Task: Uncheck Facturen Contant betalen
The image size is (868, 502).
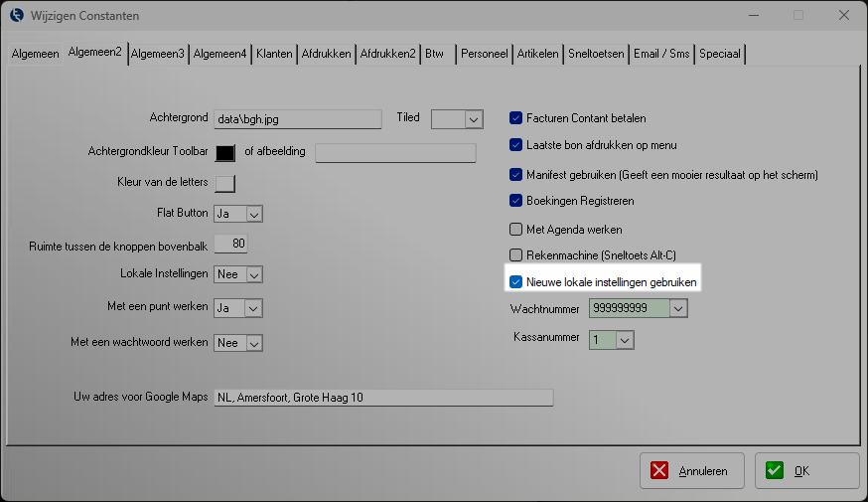Action: (515, 117)
